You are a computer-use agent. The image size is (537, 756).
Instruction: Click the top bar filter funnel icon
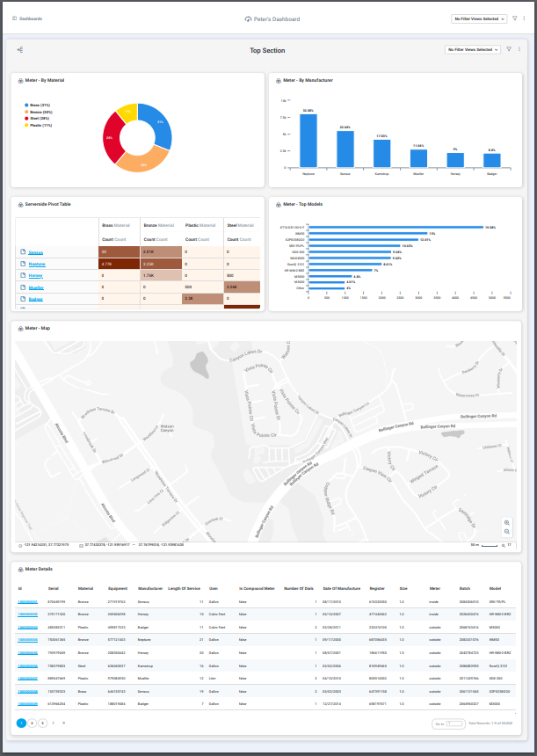click(x=515, y=18)
